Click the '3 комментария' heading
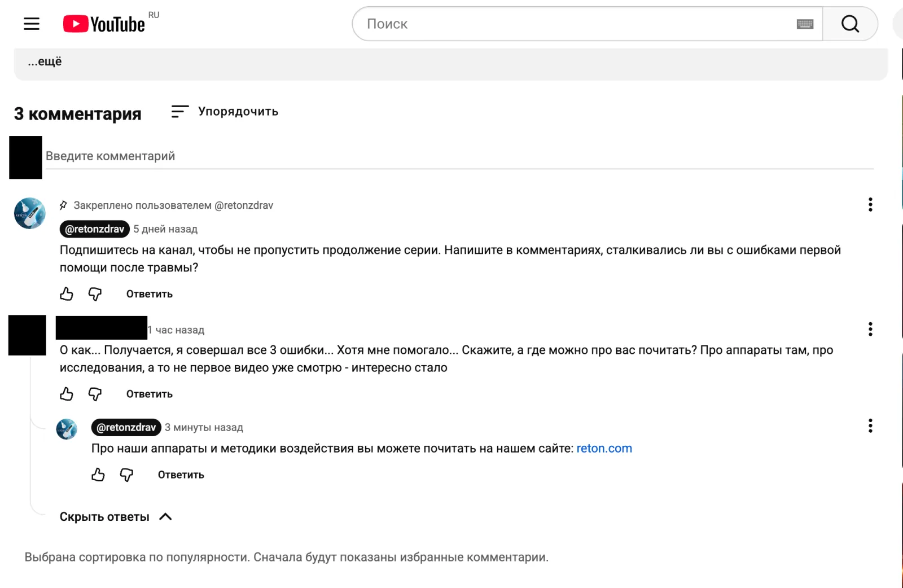Viewport: 903px width, 588px height. [x=78, y=113]
